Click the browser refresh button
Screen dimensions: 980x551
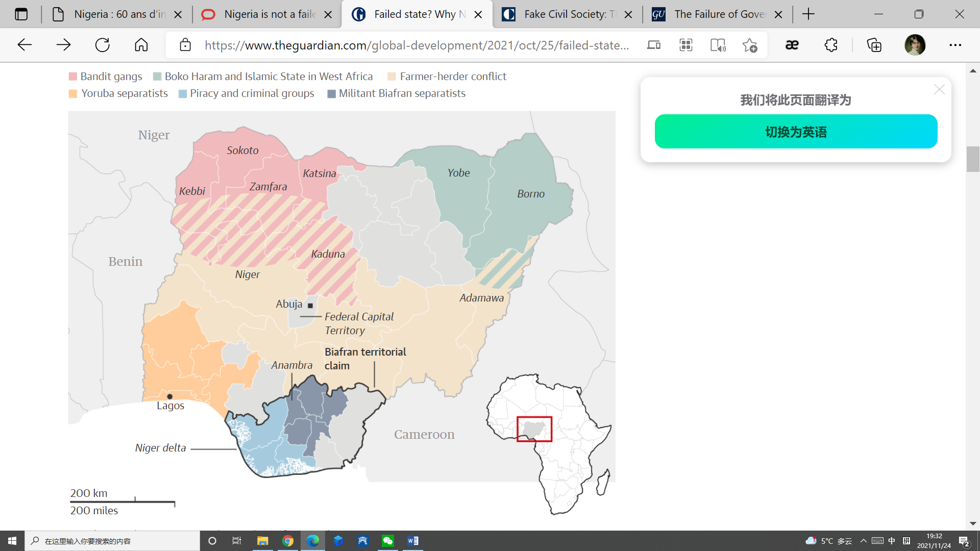click(x=102, y=45)
